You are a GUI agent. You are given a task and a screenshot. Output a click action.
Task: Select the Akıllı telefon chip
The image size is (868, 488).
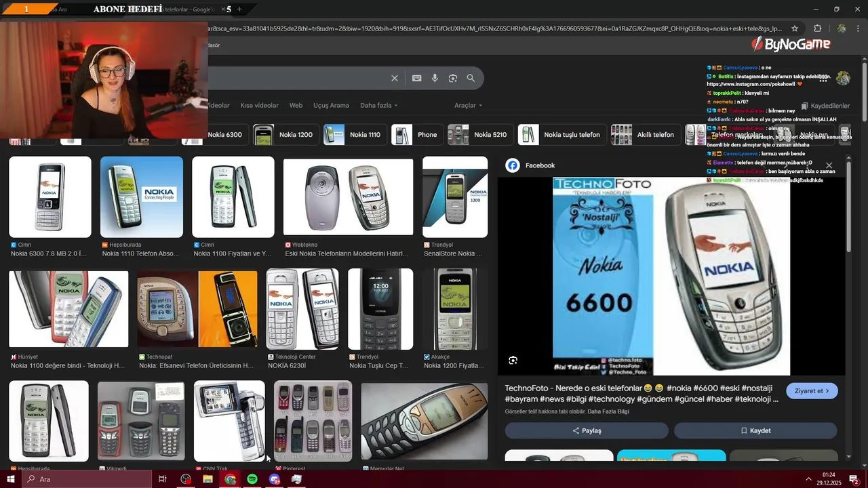coord(646,135)
